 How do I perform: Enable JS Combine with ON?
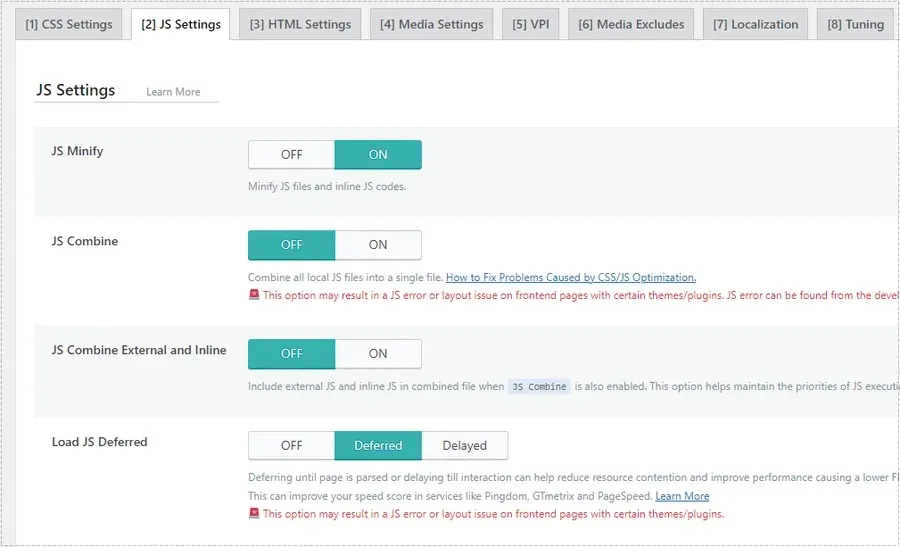[378, 245]
